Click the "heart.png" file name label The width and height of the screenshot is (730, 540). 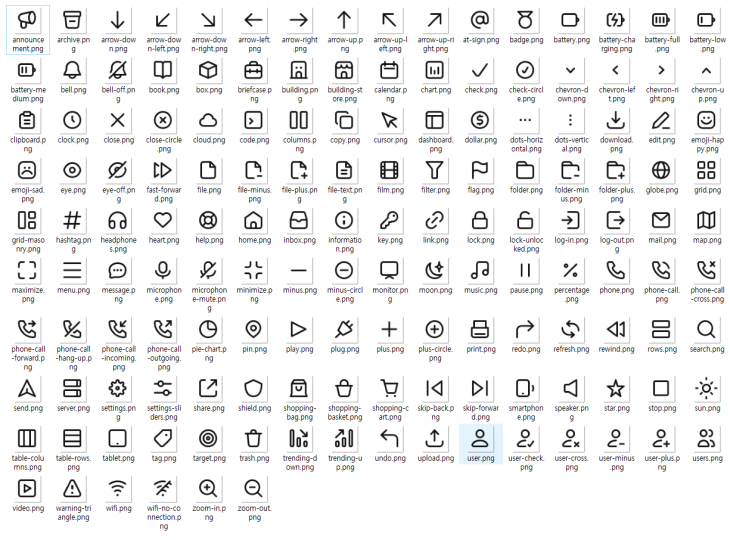tap(164, 240)
